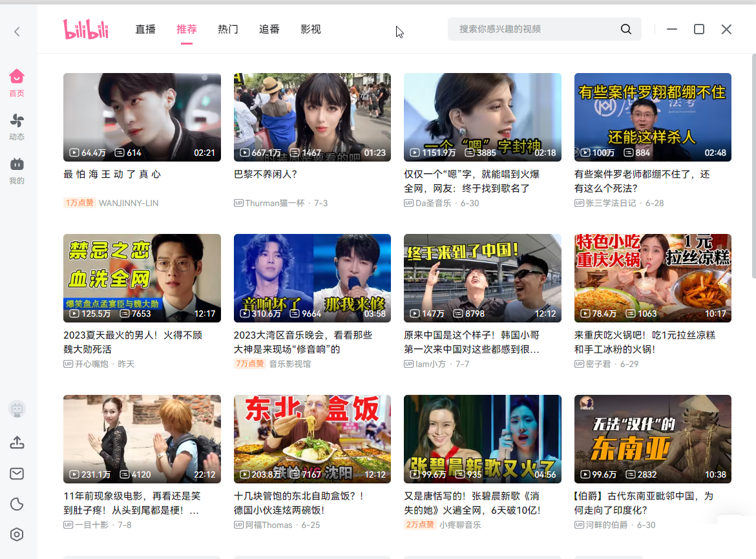Click the bilibili logo
Viewport: 756px width, 559px height.
point(86,28)
